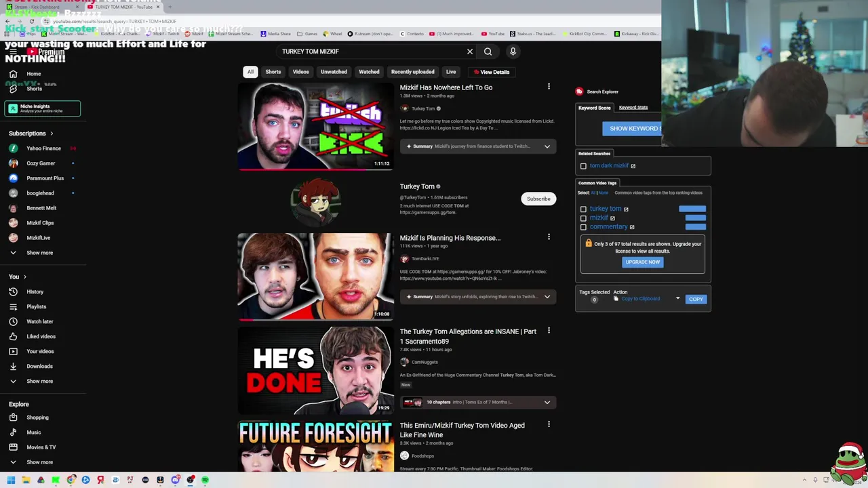Check the turkey tom tag checkbox
The width and height of the screenshot is (868, 488).
tap(583, 209)
